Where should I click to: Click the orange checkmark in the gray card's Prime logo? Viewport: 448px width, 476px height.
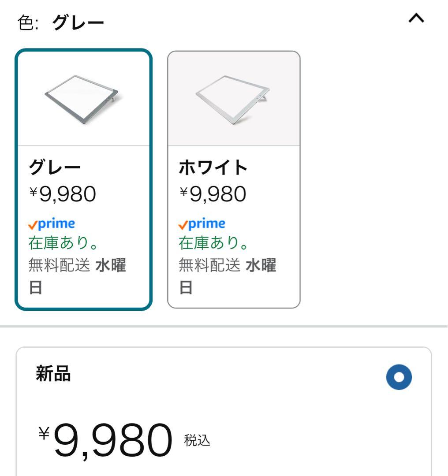pos(33,225)
